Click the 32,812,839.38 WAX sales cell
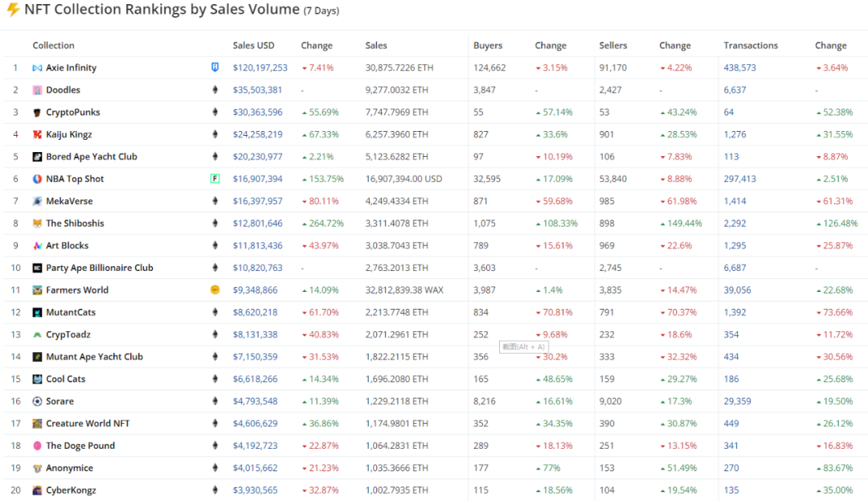Image resolution: width=868 pixels, height=501 pixels. [404, 290]
